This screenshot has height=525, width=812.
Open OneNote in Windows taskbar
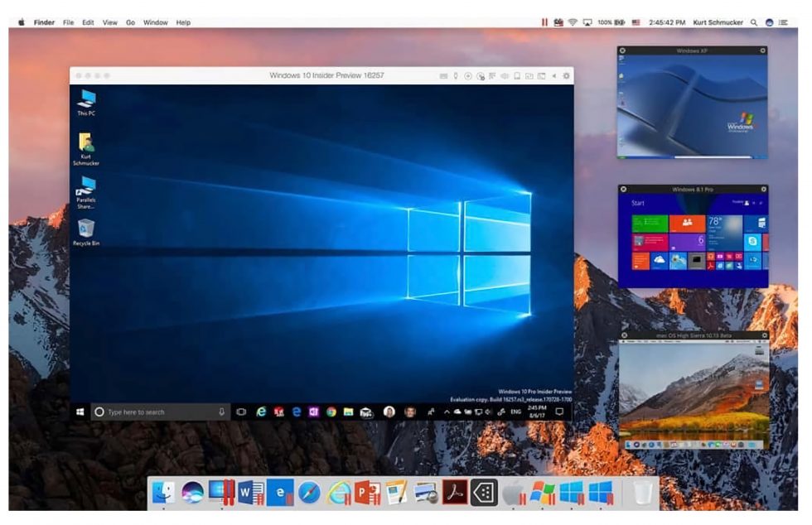(314, 412)
